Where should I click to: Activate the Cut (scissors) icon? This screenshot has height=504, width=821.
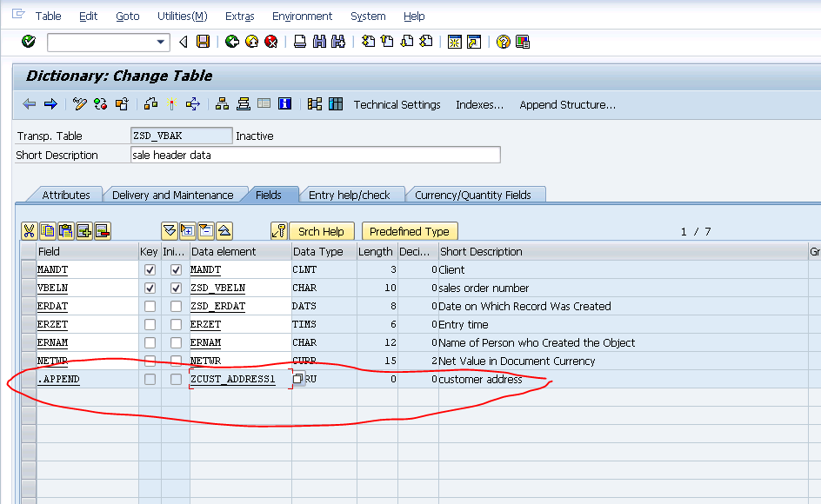29,230
